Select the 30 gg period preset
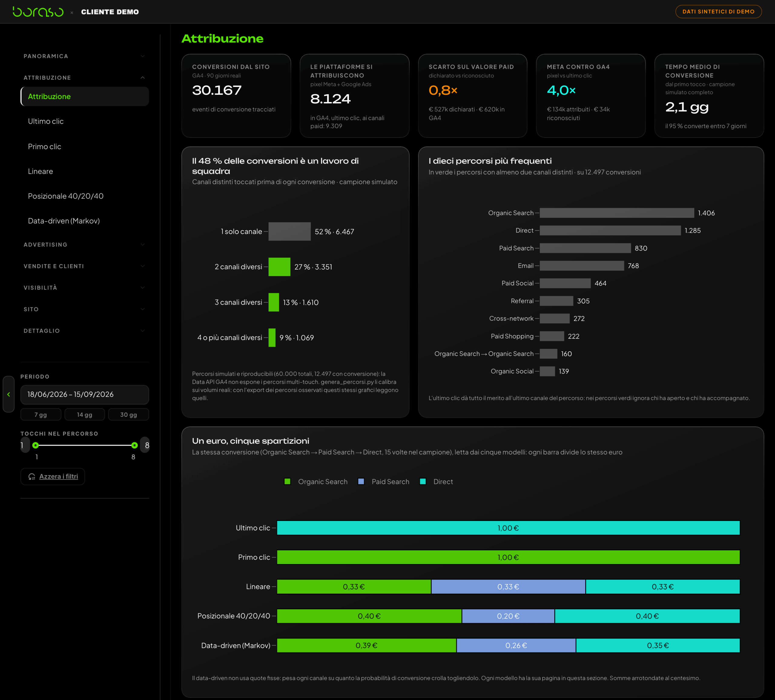 coord(128,415)
